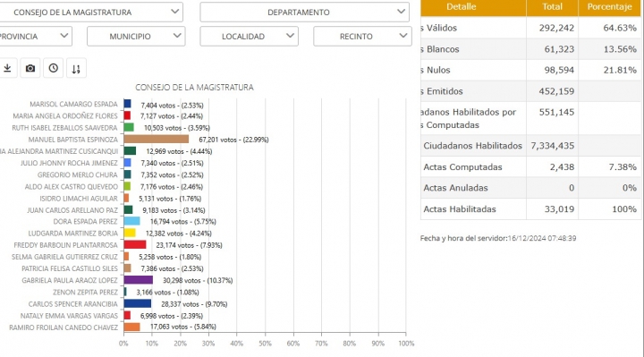The height and width of the screenshot is (357, 644).
Task: Click the value '67,201 votos - (22.99%)'
Action: (233, 140)
